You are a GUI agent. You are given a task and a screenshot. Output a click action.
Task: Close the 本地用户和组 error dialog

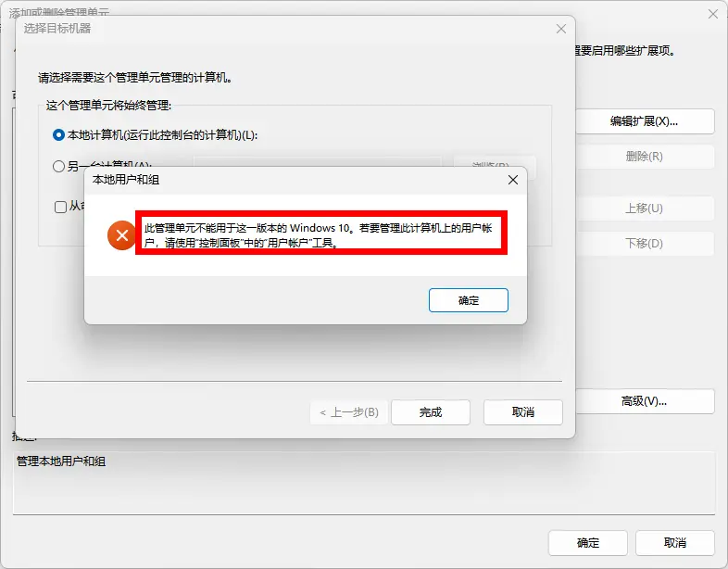512,180
